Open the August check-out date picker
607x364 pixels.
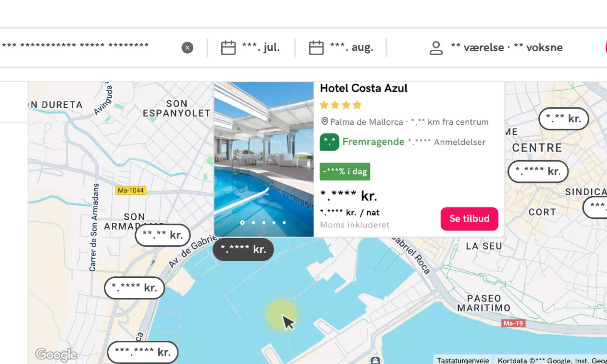click(x=351, y=48)
